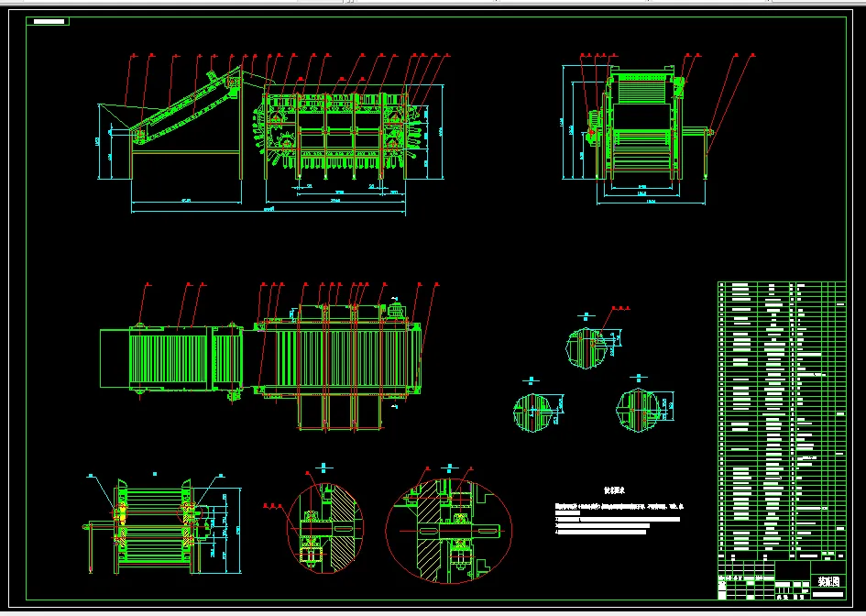Click the leftmost small green circular detail
This screenshot has height=616, width=866.
coord(533,412)
